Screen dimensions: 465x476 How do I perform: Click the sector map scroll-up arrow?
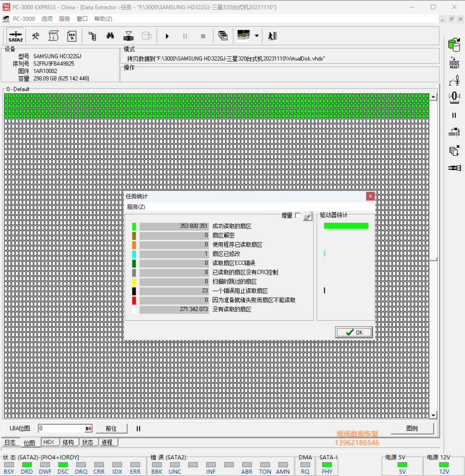[433, 97]
